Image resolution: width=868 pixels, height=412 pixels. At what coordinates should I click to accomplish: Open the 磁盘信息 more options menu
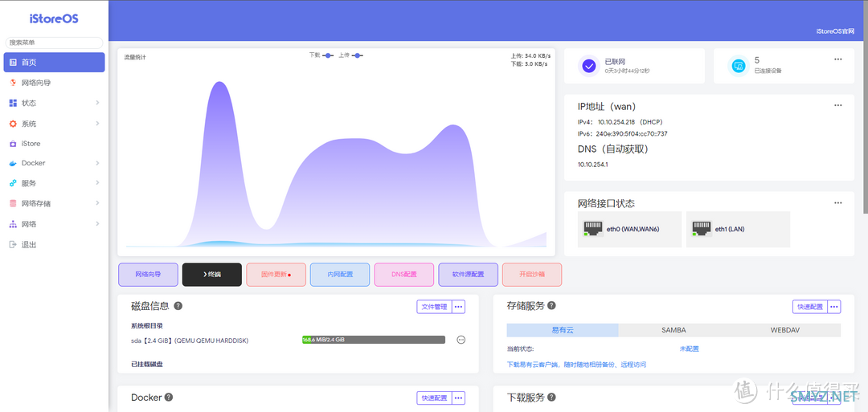[459, 307]
